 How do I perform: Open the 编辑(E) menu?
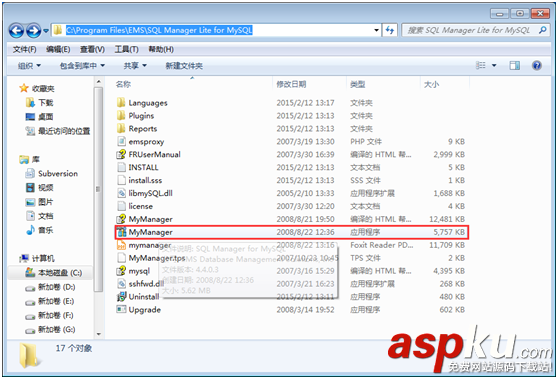58,49
